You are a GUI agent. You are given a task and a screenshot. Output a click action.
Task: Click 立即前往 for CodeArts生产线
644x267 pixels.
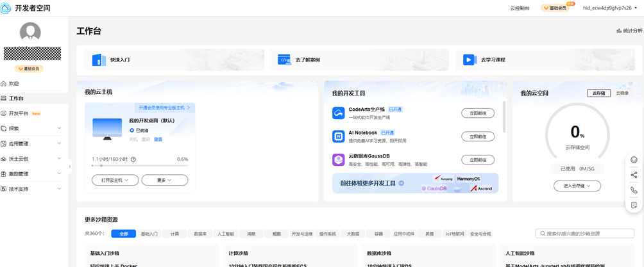477,113
